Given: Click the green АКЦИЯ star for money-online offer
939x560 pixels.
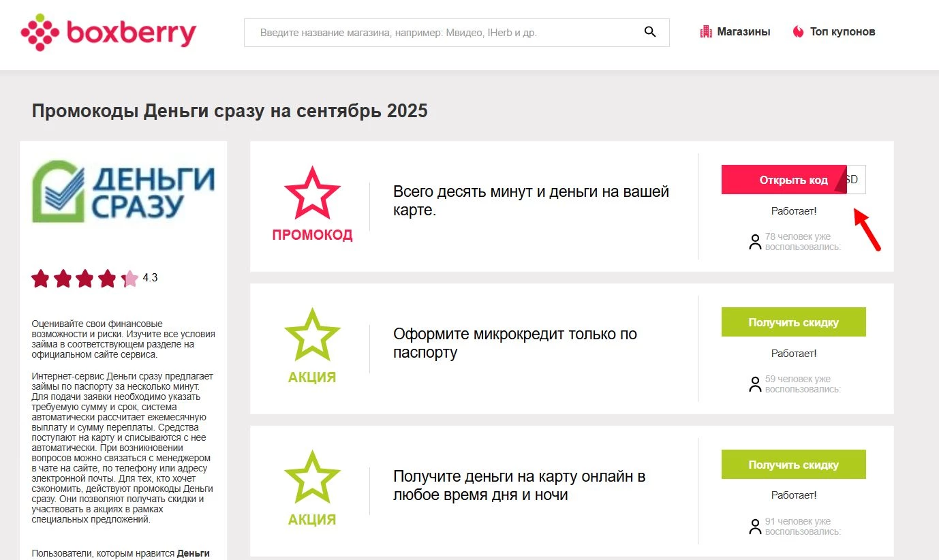Looking at the screenshot, I should coord(311,478).
